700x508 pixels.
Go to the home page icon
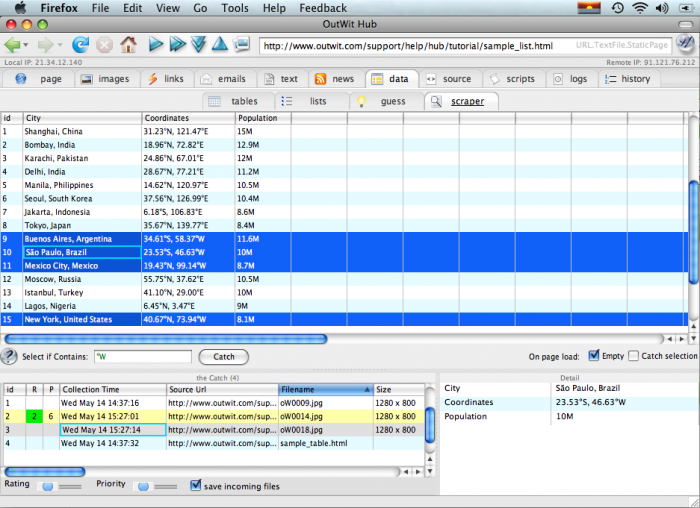click(129, 44)
